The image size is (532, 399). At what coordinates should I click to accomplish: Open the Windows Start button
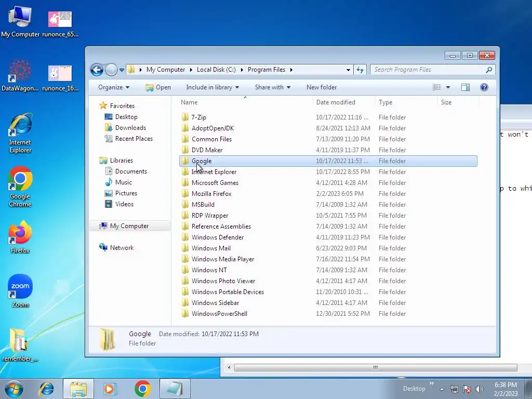(14, 389)
